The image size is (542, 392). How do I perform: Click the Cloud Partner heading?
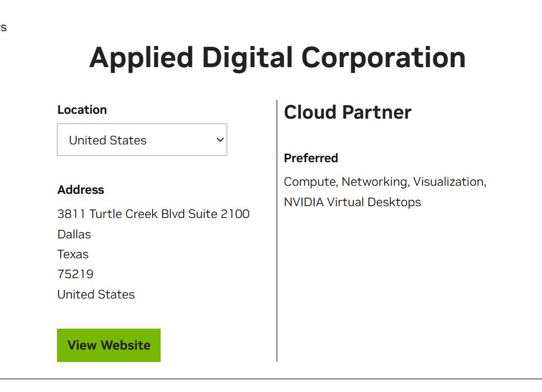pos(348,112)
